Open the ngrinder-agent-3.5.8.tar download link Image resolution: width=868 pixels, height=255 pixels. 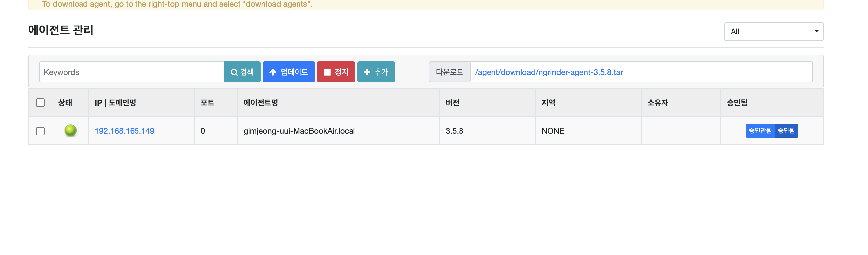point(549,72)
